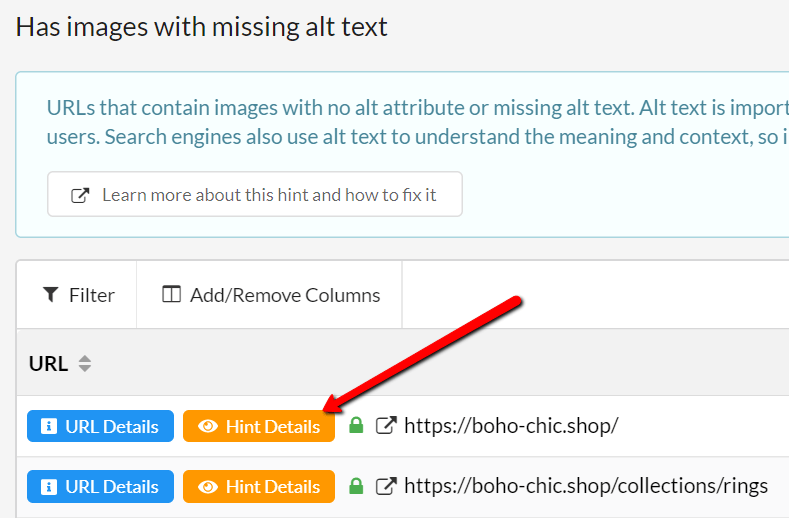Show Hint Details for collections/rings page
789x518 pixels.
pyautogui.click(x=259, y=487)
